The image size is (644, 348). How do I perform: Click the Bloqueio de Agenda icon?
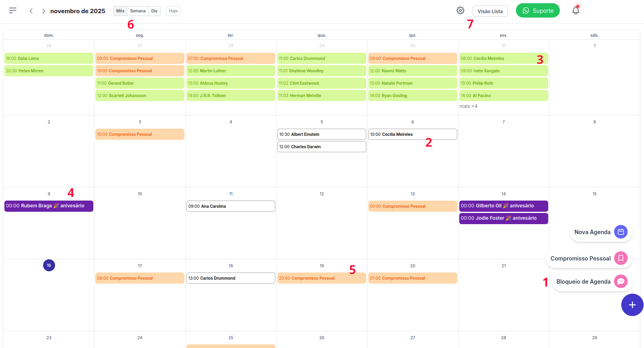click(620, 281)
